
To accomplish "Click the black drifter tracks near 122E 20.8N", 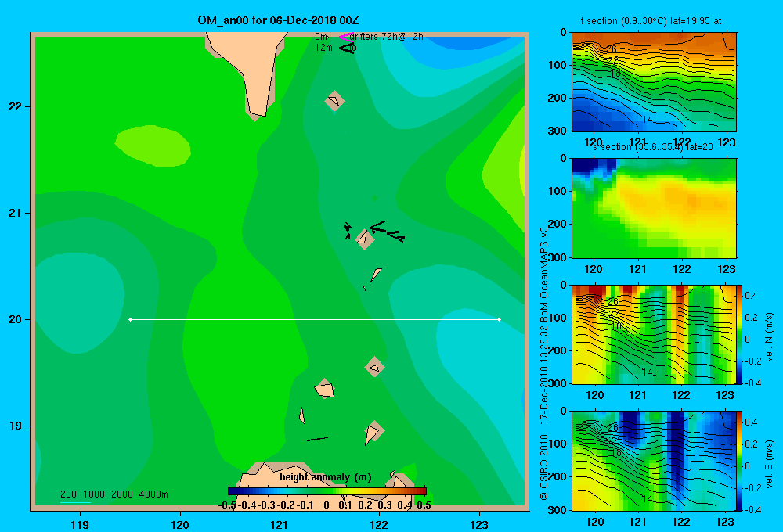I will point(387,232).
